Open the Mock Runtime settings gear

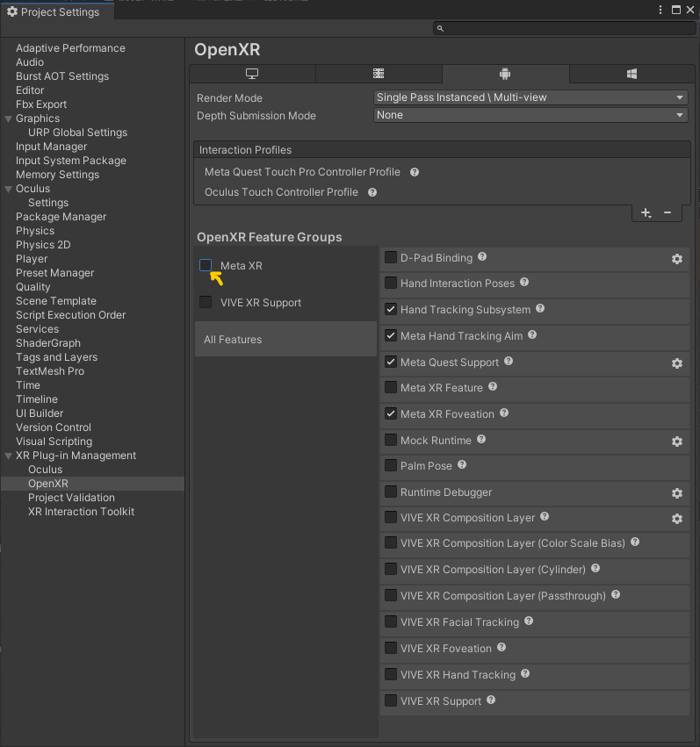coord(676,442)
